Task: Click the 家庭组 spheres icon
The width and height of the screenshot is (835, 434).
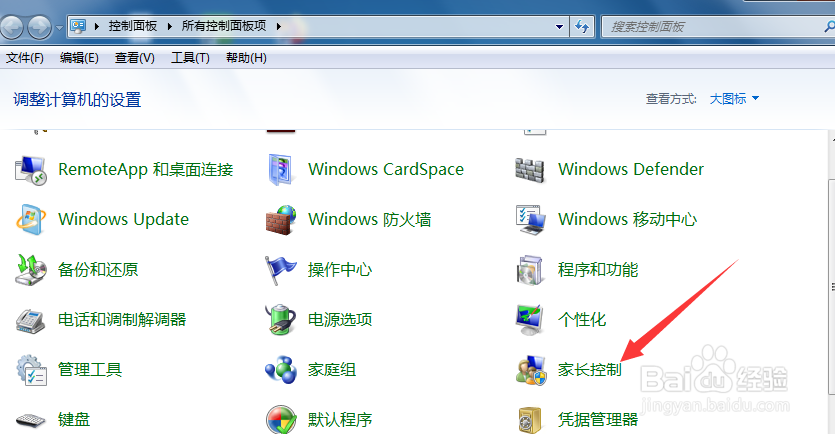Action: click(x=281, y=370)
